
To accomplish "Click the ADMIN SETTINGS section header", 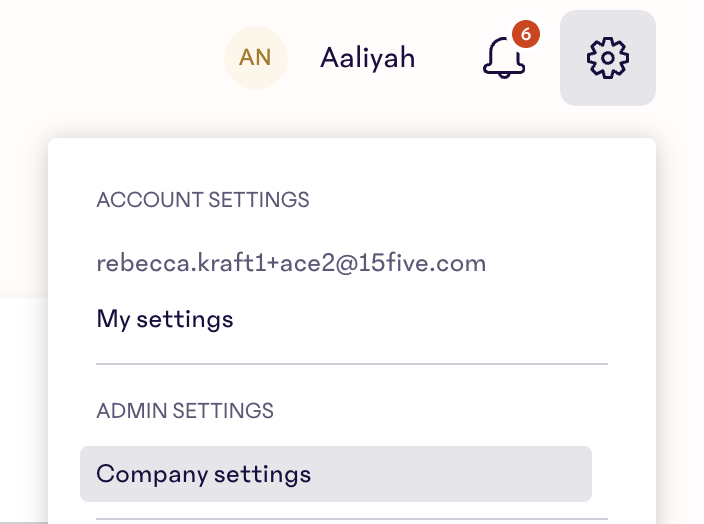I will click(185, 410).
